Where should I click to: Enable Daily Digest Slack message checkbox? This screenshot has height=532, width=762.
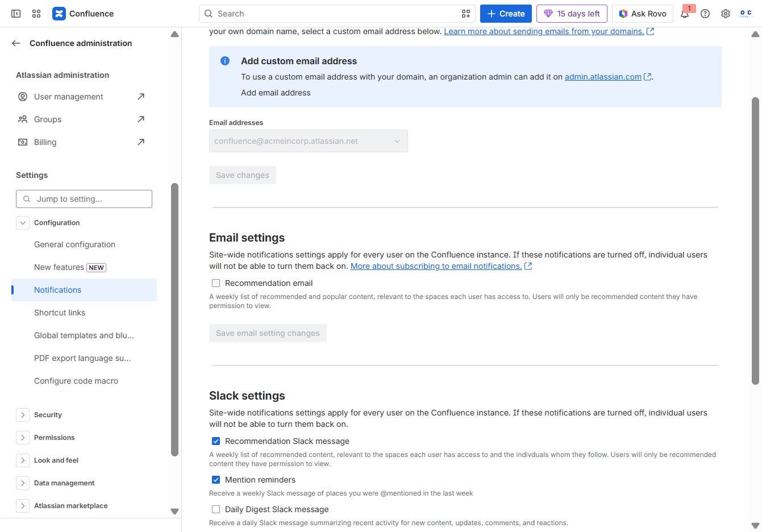216,509
